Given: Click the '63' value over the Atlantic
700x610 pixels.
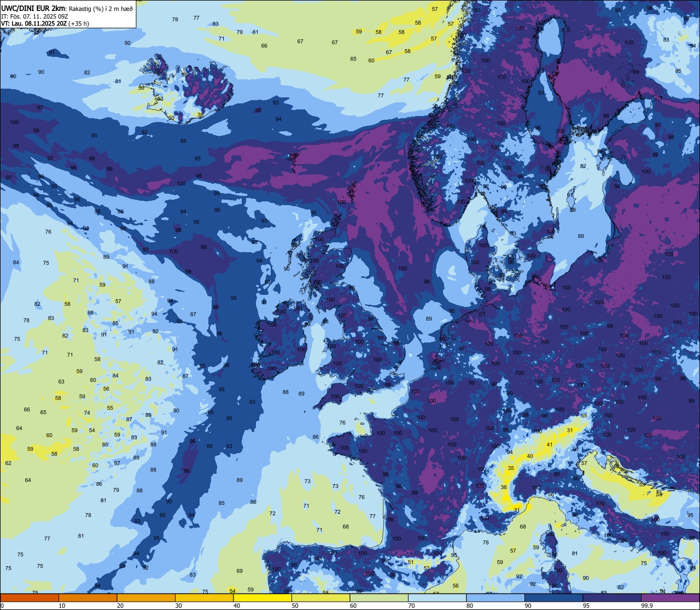Looking at the screenshot, I should (x=61, y=382).
